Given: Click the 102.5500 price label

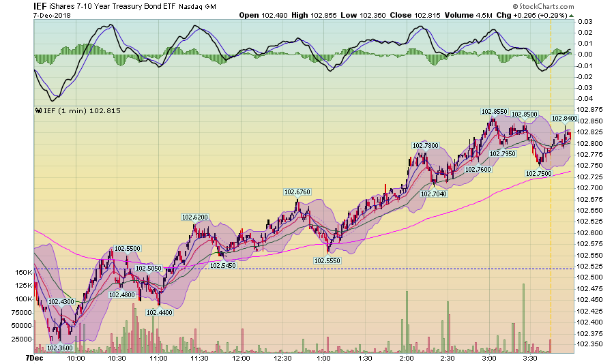Looking at the screenshot, I should pos(128,249).
